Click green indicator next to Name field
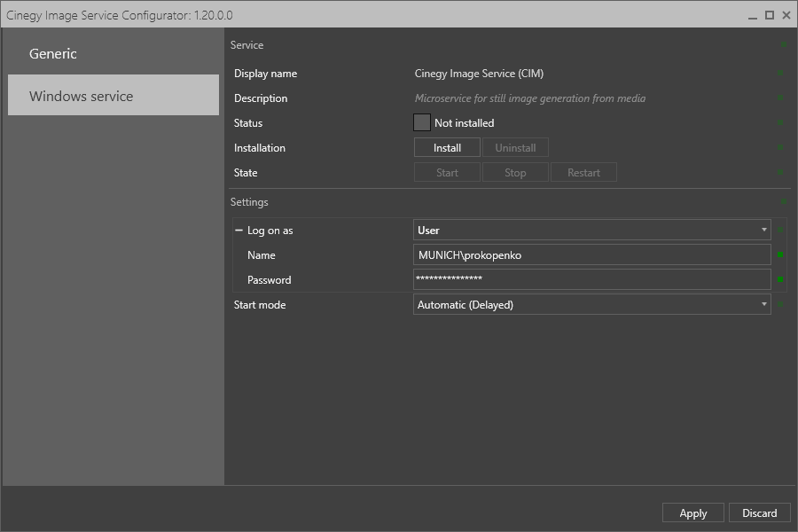The width and height of the screenshot is (798, 532). pyautogui.click(x=780, y=254)
